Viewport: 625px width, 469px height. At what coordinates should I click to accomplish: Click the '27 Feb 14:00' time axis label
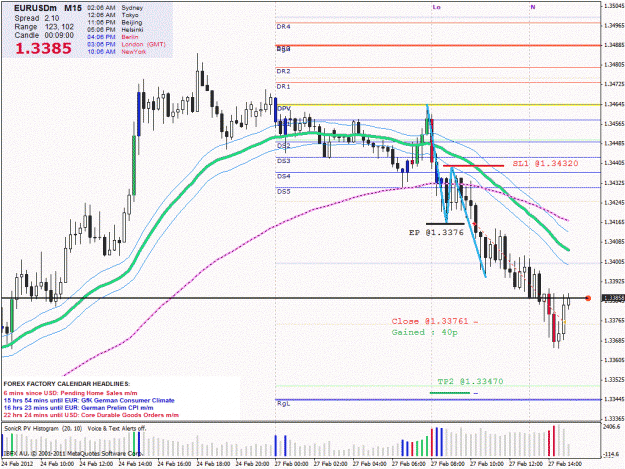(x=565, y=464)
